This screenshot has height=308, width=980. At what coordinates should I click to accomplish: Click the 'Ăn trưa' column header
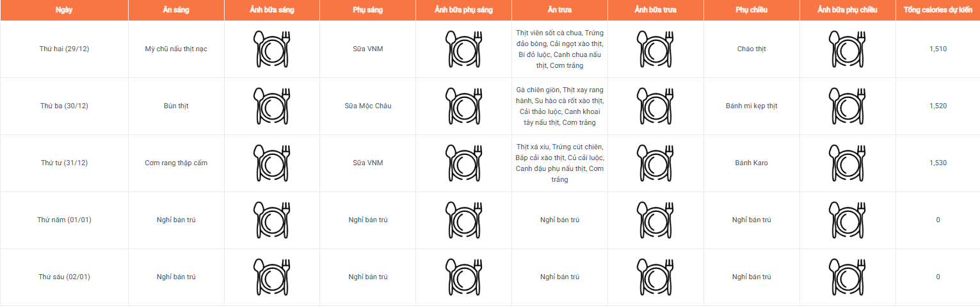coord(559,10)
